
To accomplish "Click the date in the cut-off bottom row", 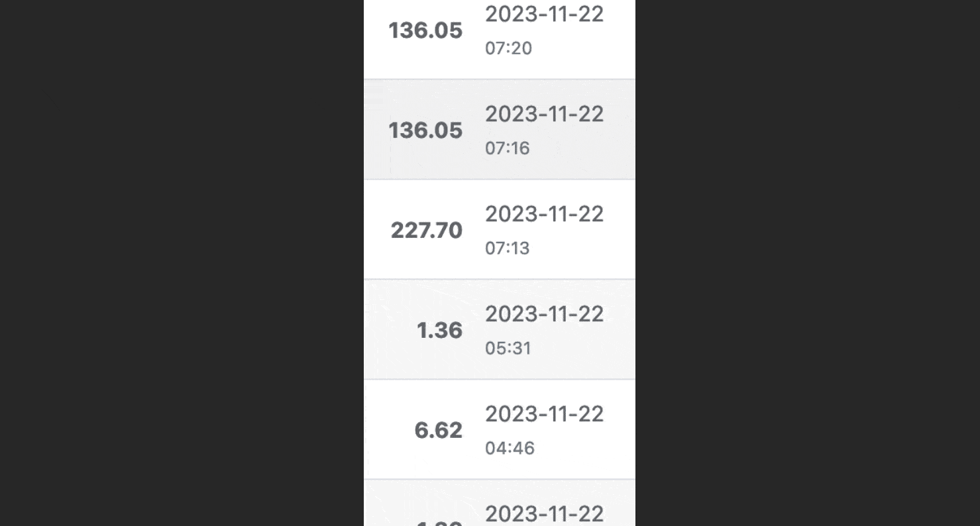I will click(x=545, y=514).
